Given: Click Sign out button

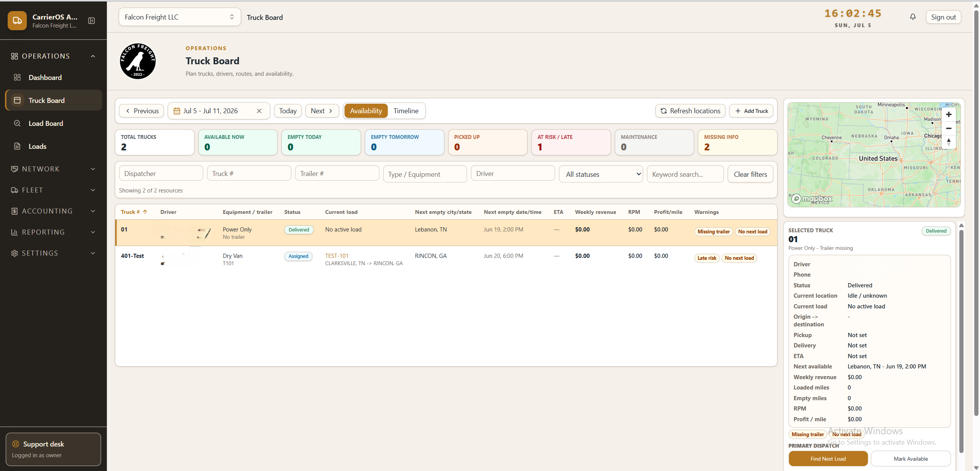Looking at the screenshot, I should pos(943,17).
